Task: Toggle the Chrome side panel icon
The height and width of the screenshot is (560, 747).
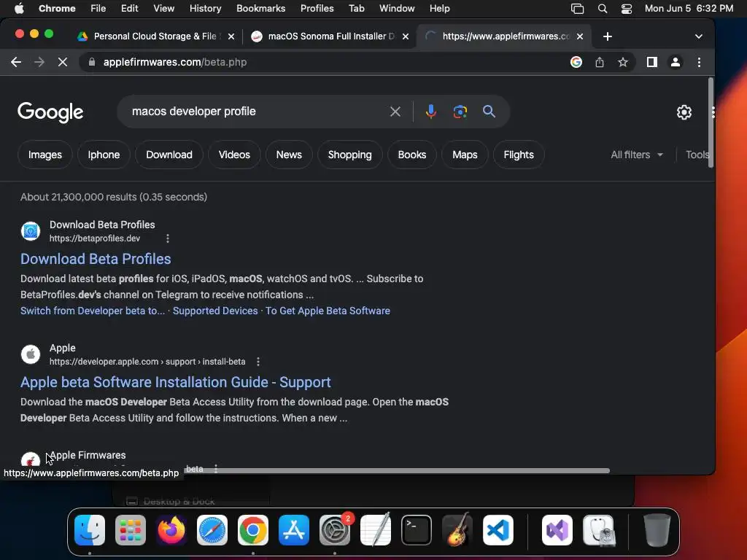Action: tap(651, 62)
